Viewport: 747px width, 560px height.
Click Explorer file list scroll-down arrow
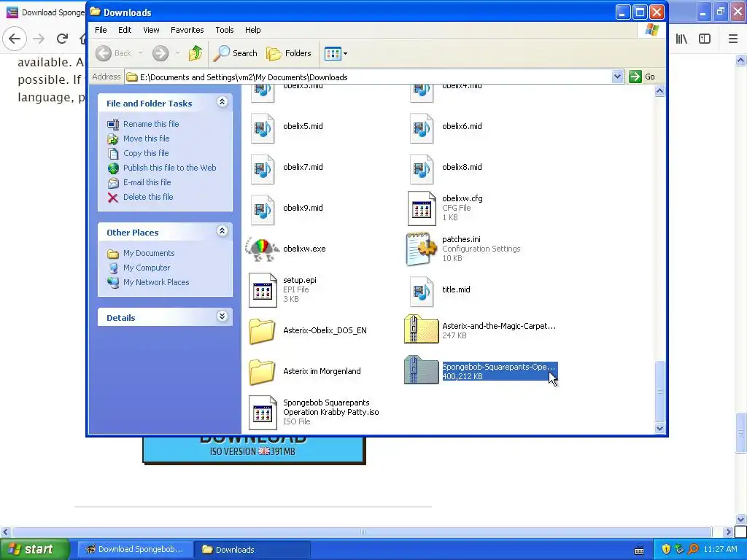[x=659, y=427]
